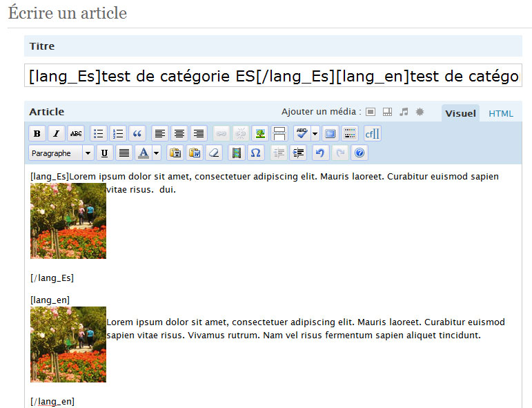Insert image with tree icon
This screenshot has width=532, height=408.
(x=260, y=134)
